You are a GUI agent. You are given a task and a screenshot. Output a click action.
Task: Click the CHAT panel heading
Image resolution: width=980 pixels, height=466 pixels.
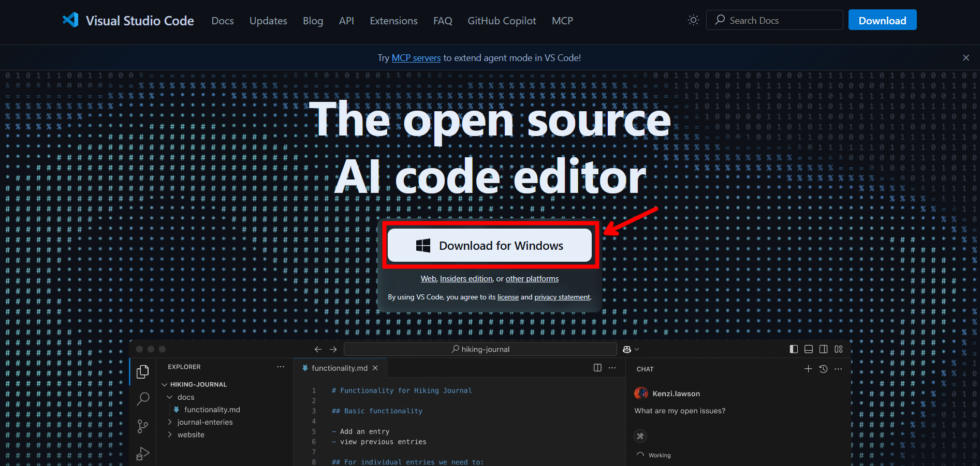click(645, 369)
